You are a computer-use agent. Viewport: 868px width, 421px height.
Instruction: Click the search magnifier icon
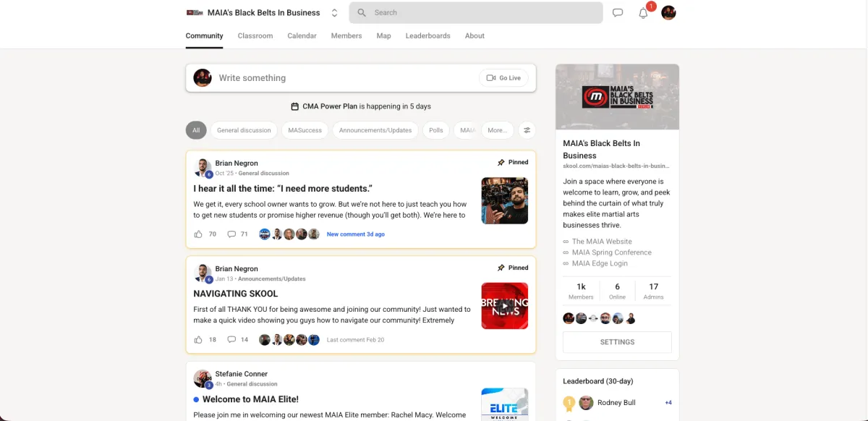(x=362, y=13)
